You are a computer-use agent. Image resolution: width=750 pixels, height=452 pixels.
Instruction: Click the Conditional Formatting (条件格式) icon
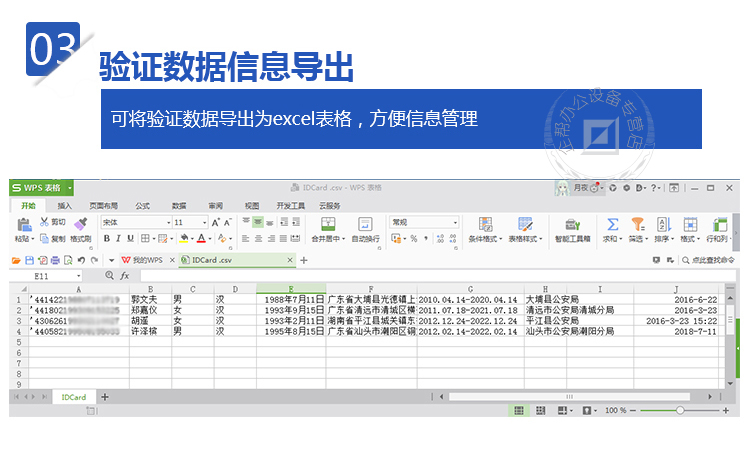click(485, 225)
